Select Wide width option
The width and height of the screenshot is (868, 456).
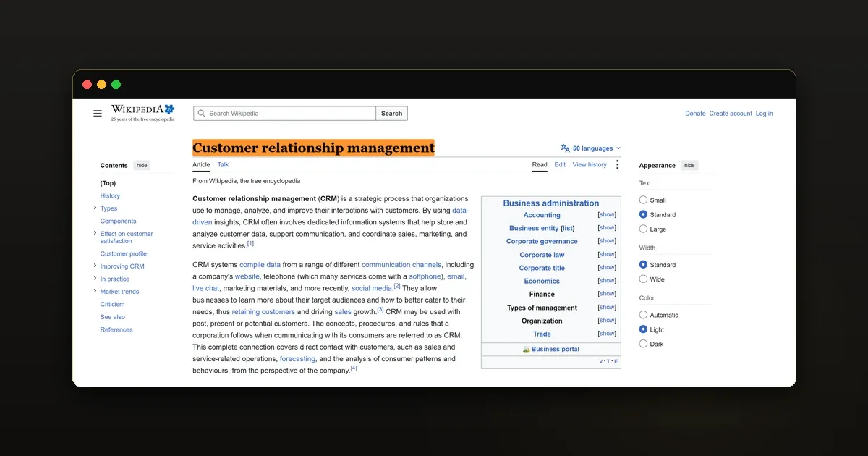coord(643,279)
